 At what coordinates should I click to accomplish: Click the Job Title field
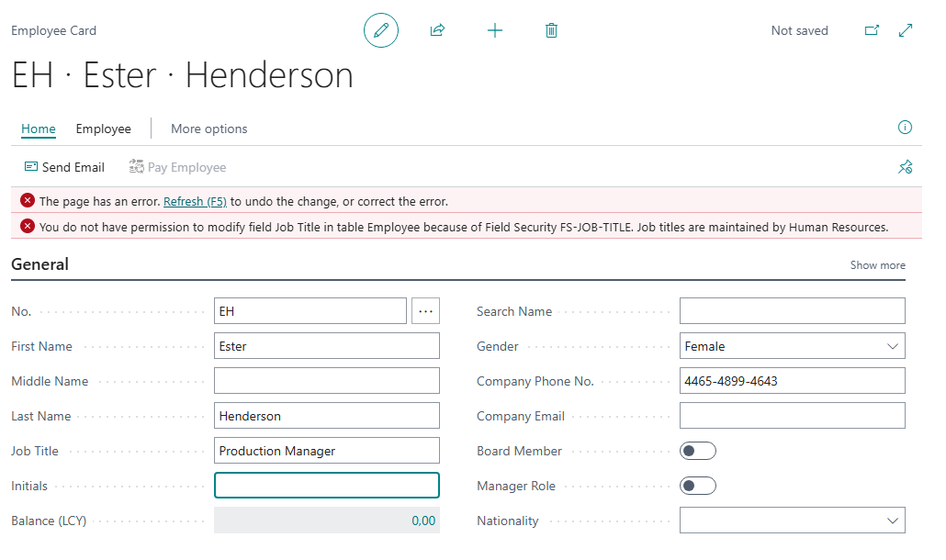(326, 451)
